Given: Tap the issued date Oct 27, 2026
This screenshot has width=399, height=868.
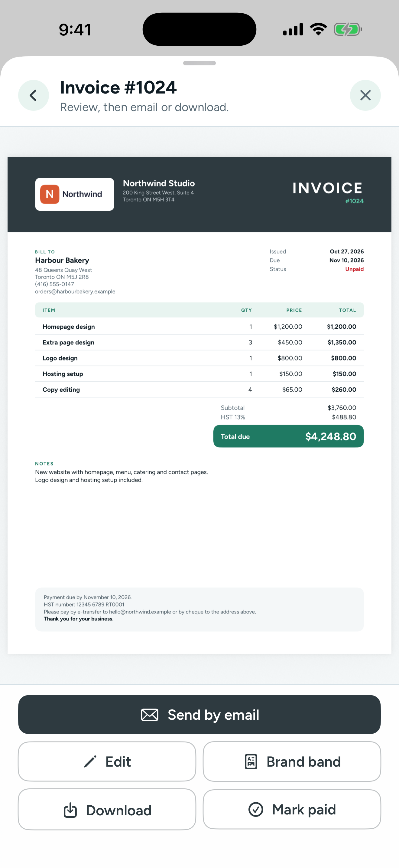Looking at the screenshot, I should pos(346,252).
